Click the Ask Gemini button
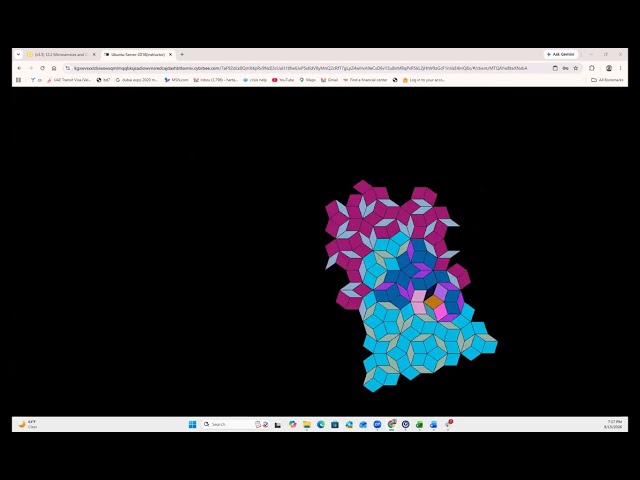The image size is (640, 480). pos(561,54)
